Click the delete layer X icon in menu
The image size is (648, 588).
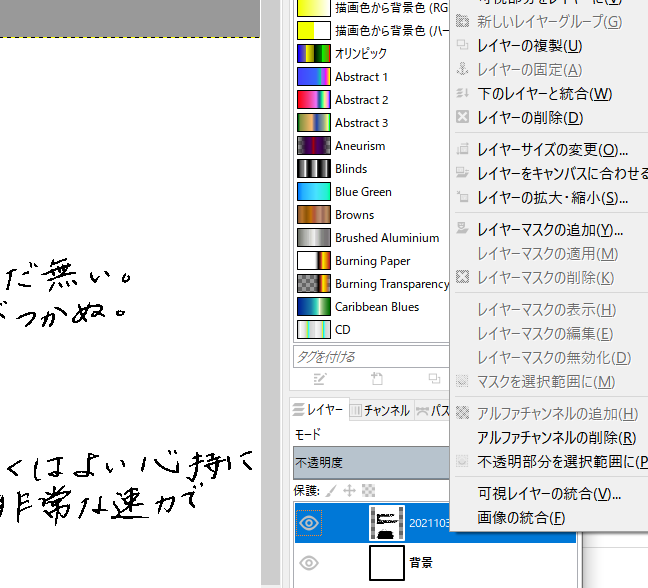tap(462, 117)
